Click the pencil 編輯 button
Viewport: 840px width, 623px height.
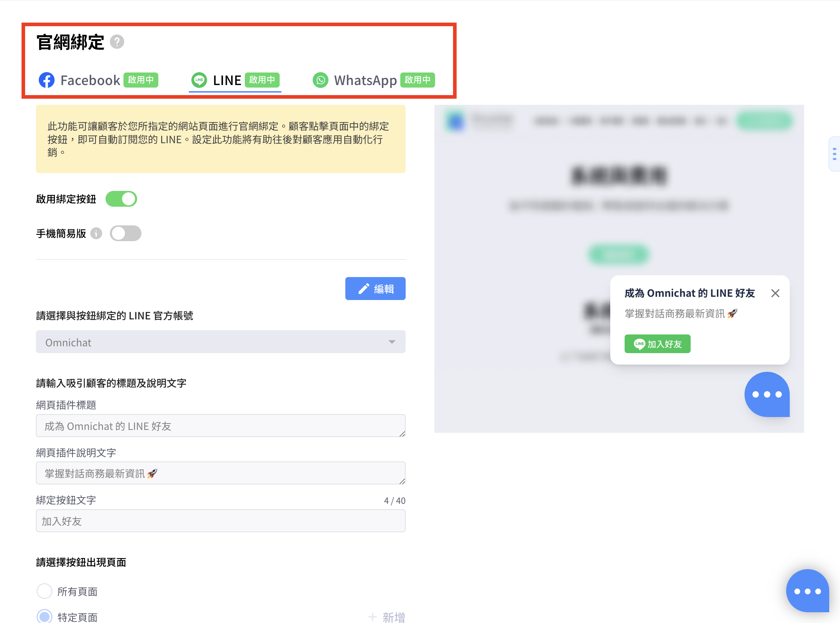pos(375,289)
